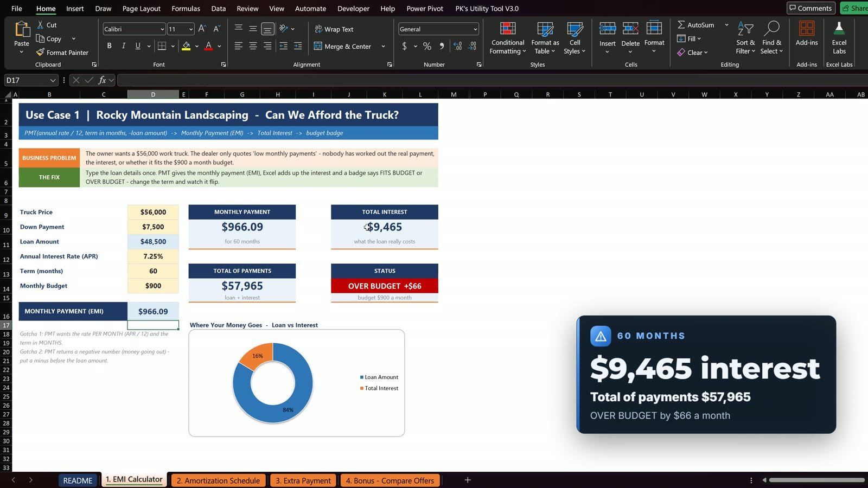Expand the AutoSum dropdown arrow
868x488 pixels.
click(726, 25)
